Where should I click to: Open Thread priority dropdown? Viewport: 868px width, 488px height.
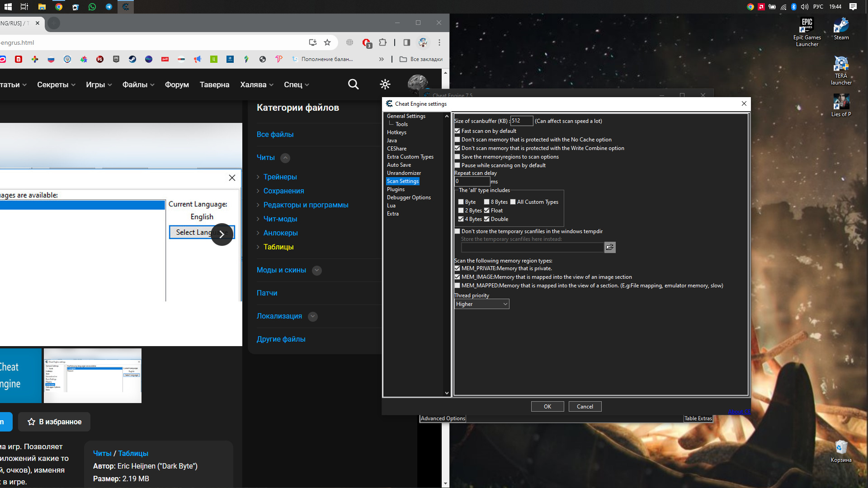pos(481,304)
